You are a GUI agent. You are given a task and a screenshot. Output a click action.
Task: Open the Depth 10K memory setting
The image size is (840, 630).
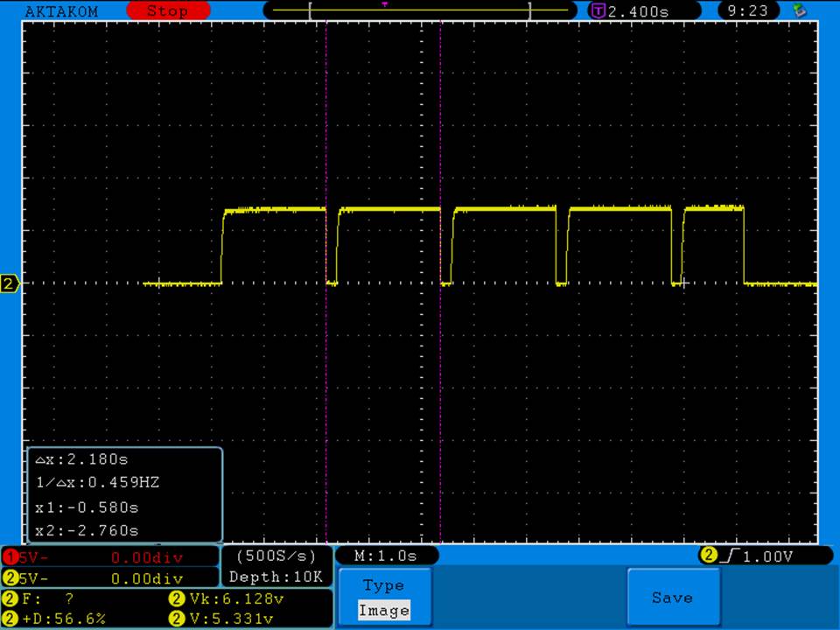276,577
